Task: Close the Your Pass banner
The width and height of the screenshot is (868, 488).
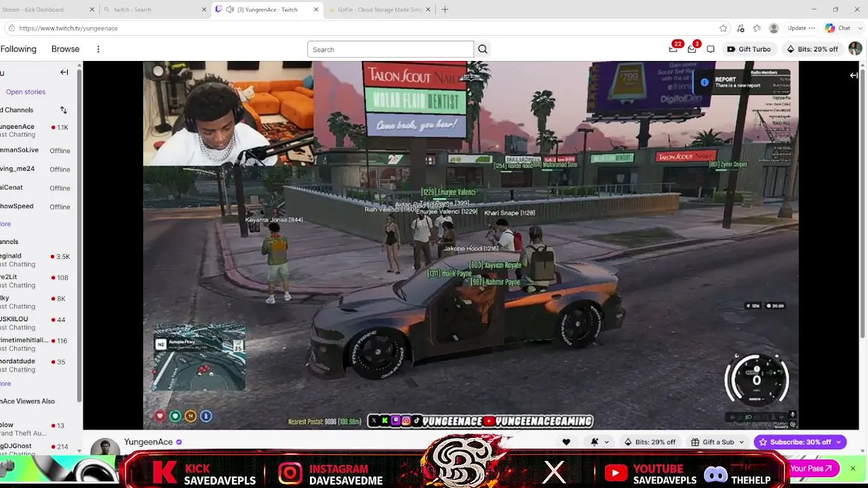Action: (x=853, y=468)
